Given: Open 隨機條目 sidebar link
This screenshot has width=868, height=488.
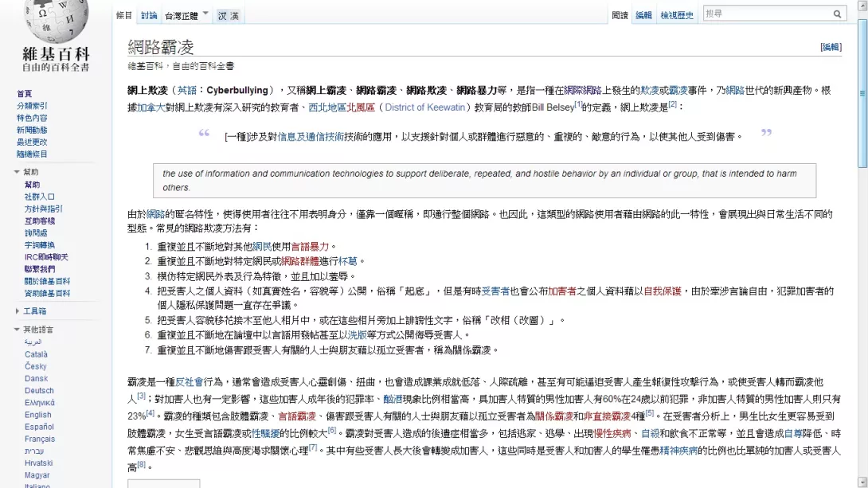Looking at the screenshot, I should pos(32,154).
